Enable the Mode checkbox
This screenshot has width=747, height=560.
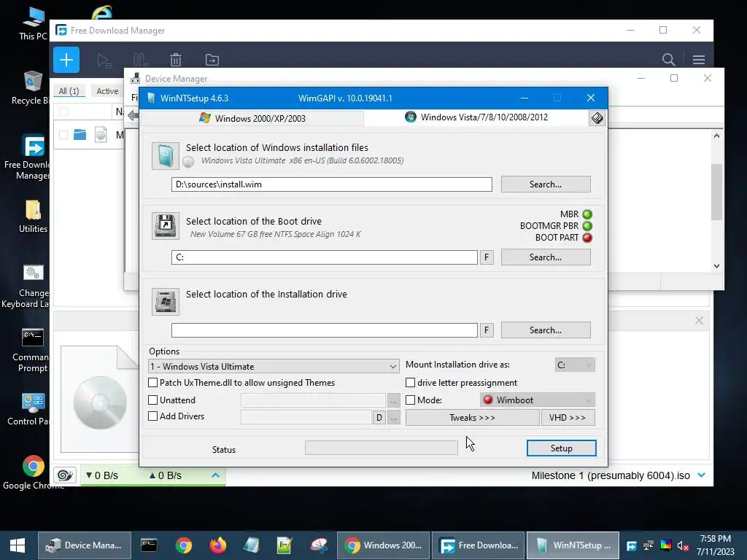click(410, 400)
